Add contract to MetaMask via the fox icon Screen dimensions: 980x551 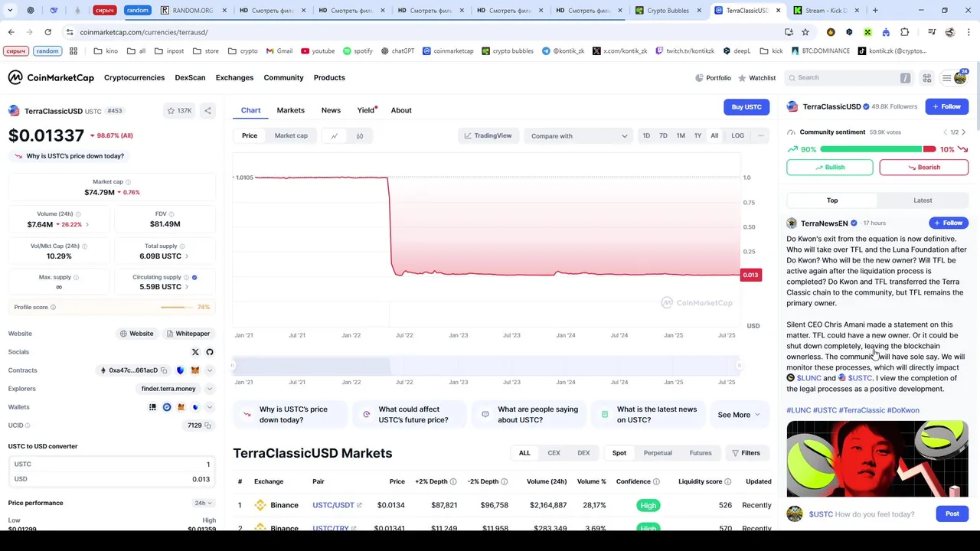194,370
